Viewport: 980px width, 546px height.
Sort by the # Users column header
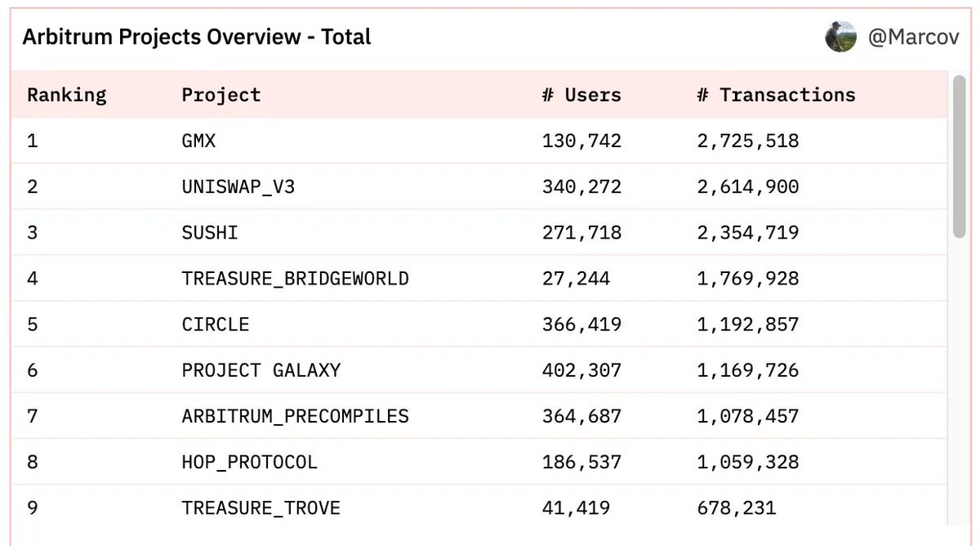tap(581, 95)
